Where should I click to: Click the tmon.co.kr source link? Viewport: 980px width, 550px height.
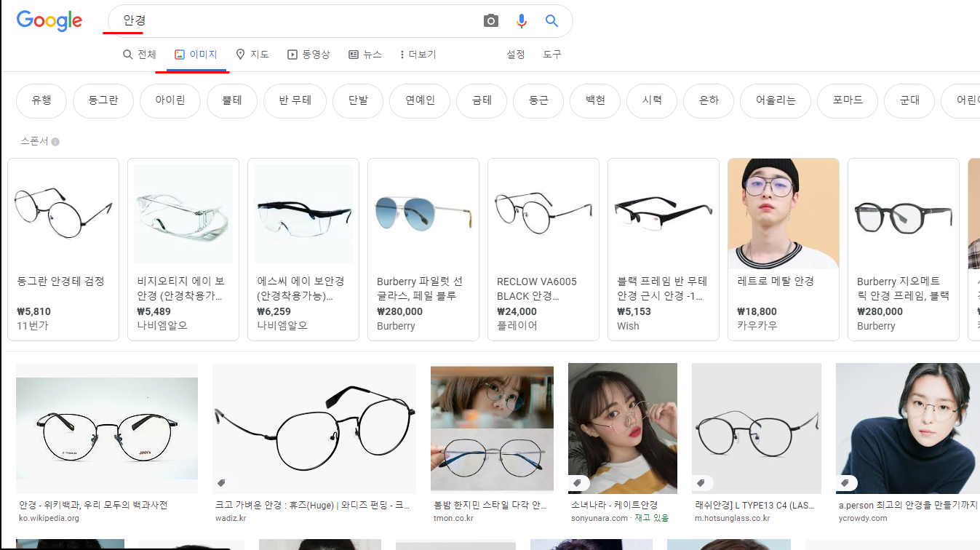[453, 519]
